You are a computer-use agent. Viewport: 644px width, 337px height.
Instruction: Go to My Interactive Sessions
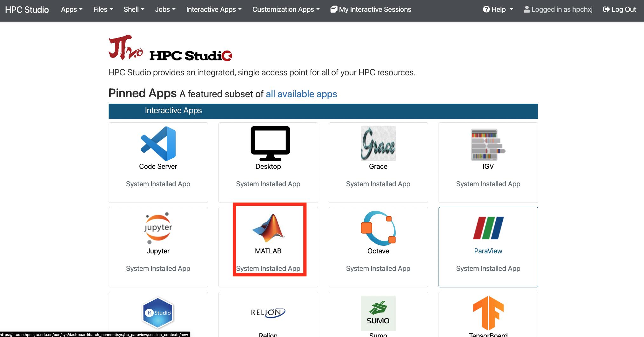(x=371, y=10)
